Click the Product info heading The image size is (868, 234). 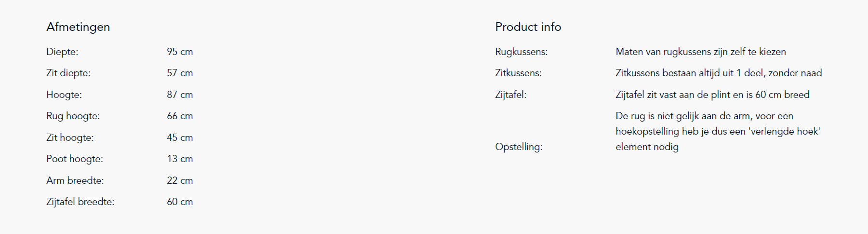pos(528,27)
